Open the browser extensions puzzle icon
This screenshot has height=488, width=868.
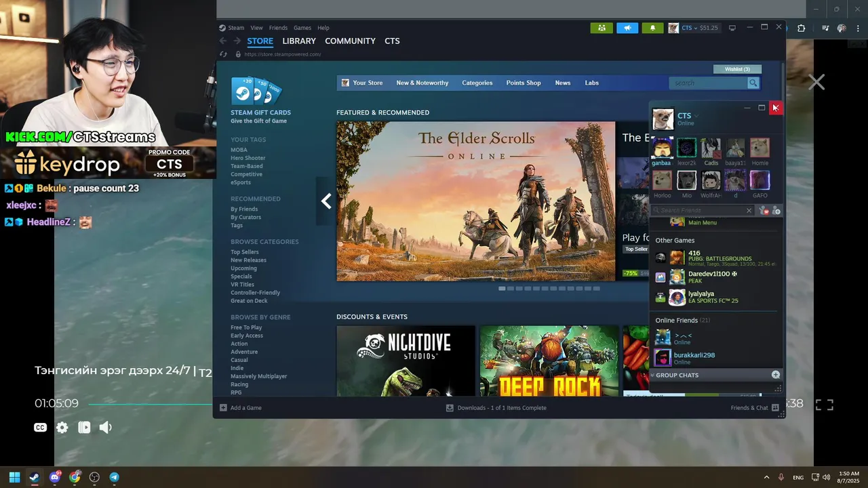coord(802,28)
